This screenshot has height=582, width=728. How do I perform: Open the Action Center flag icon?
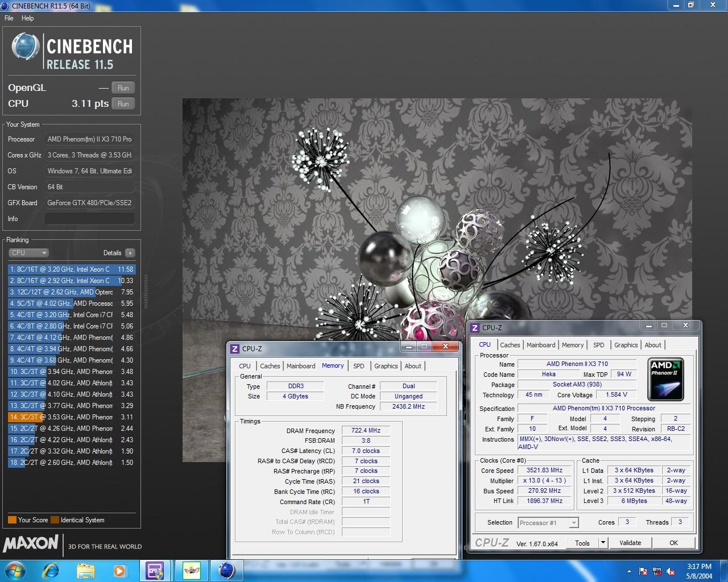click(643, 571)
